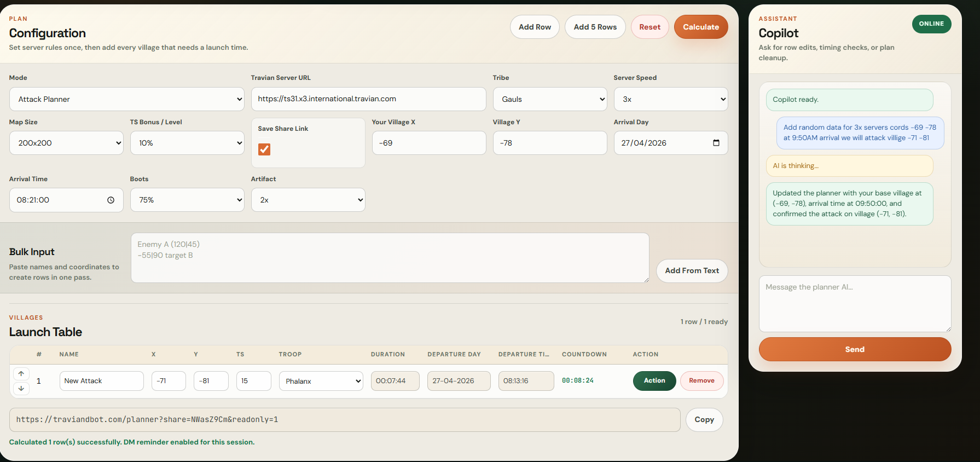Send the message to Copilot
Screen dimensions: 980x462
855,349
